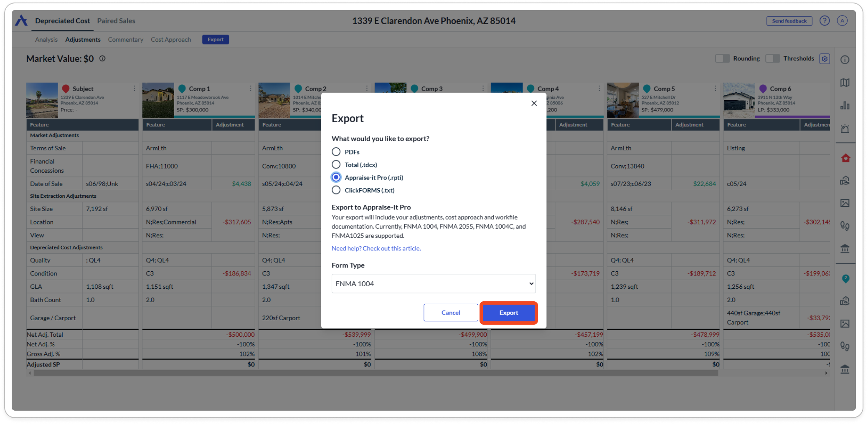Select the teal pin numbered 2 in sidebar
The width and height of the screenshot is (868, 424).
coord(845,278)
